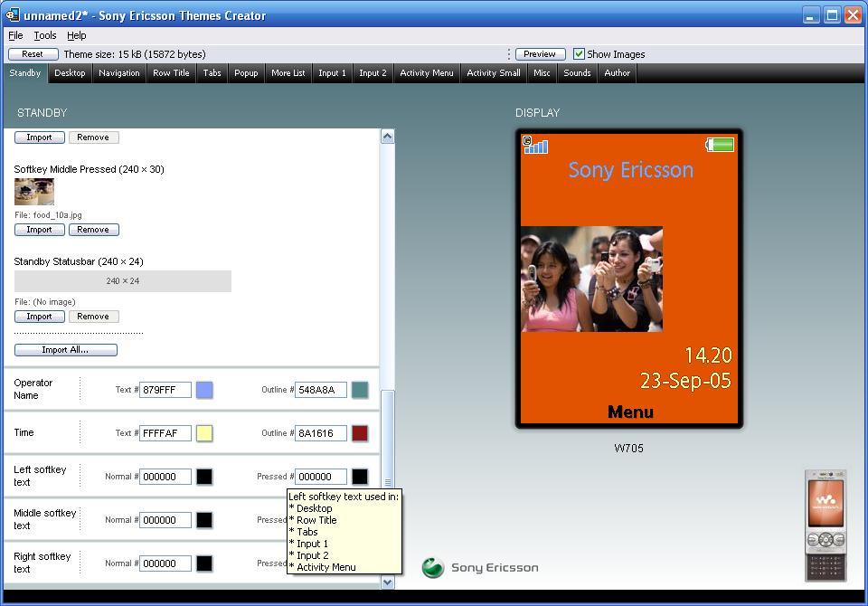Click the Right softkey Normal hex field

[x=165, y=563]
